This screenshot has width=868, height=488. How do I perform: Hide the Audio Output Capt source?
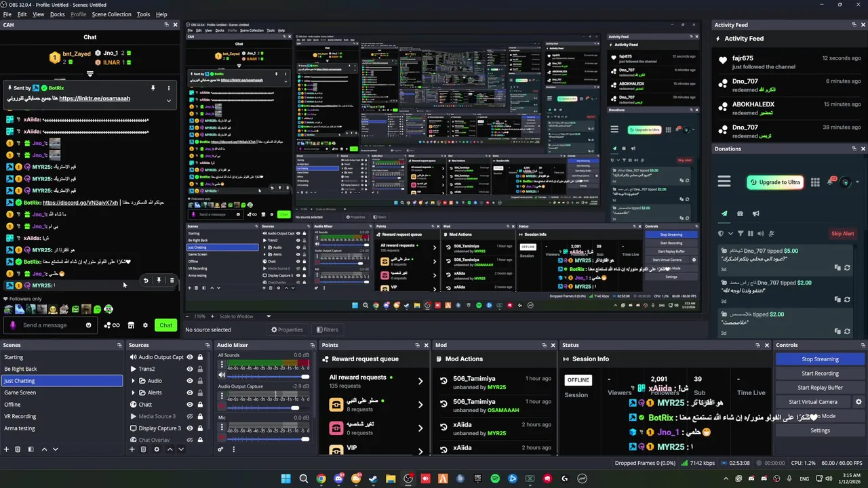tap(190, 357)
